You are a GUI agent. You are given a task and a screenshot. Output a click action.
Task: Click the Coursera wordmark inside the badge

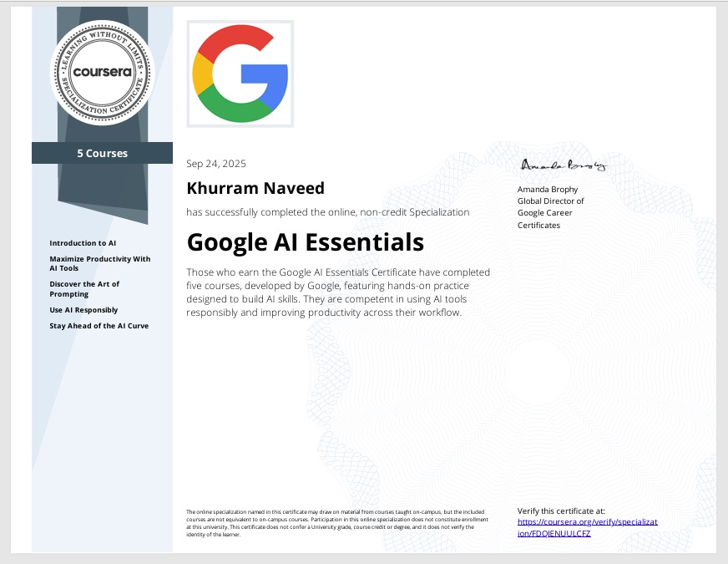click(x=101, y=74)
